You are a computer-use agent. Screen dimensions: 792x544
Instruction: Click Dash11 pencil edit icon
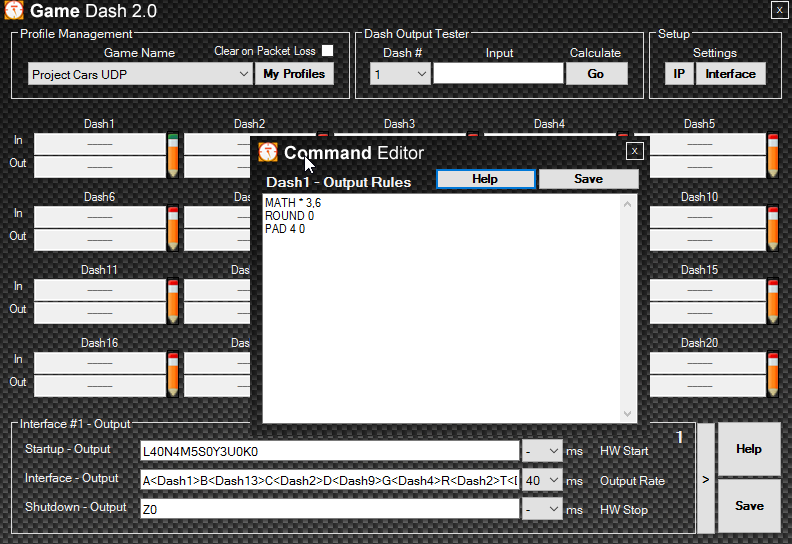tap(173, 302)
